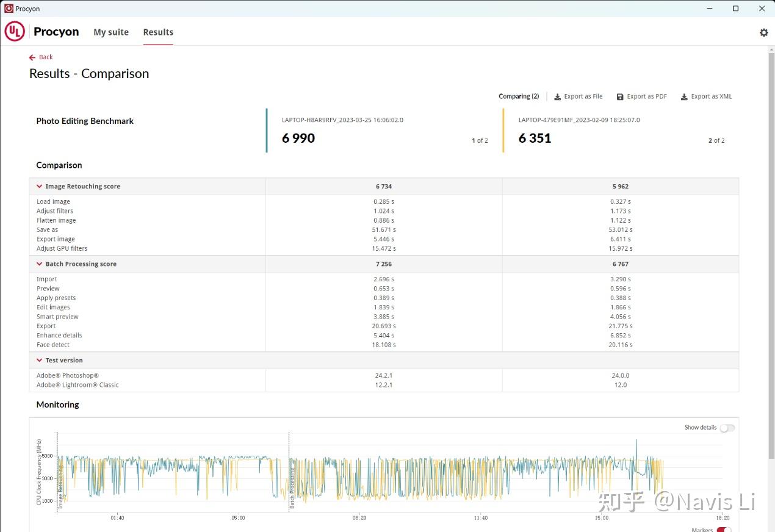Click the Export as File download icon
775x532 pixels.
click(557, 96)
